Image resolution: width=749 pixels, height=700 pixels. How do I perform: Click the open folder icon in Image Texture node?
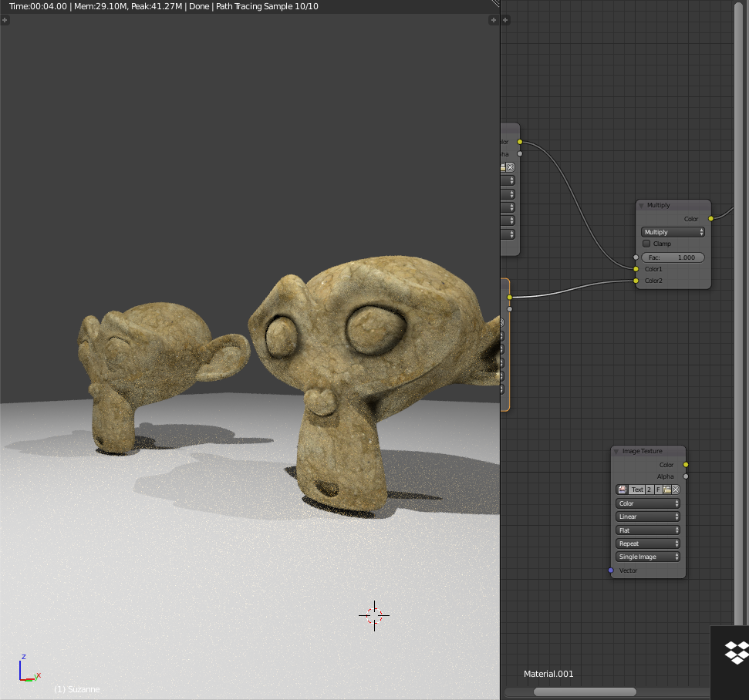[666, 490]
